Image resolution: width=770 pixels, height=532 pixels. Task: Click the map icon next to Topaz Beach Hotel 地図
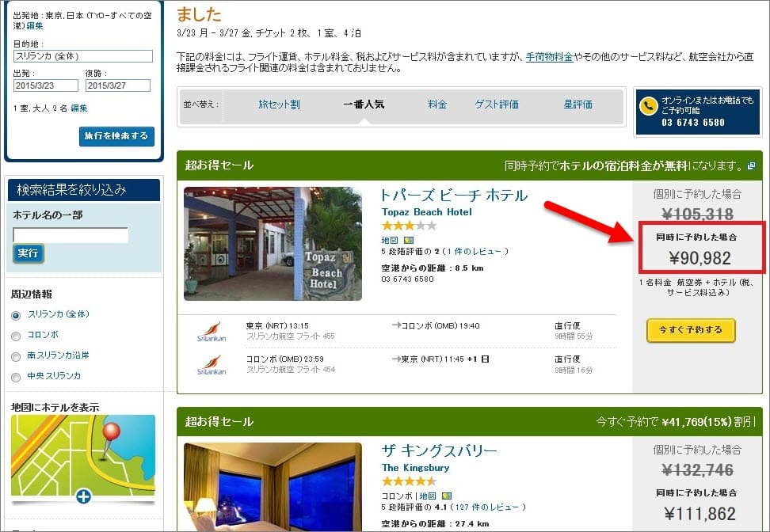tap(409, 240)
